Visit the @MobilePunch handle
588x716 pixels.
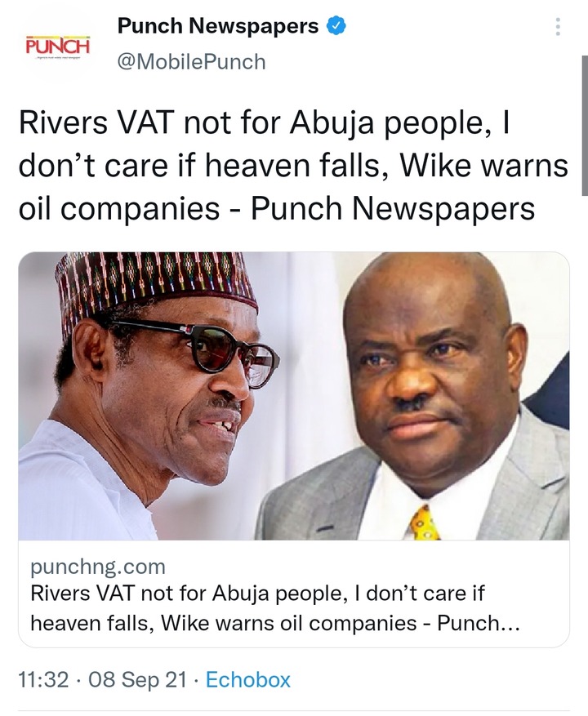[191, 62]
